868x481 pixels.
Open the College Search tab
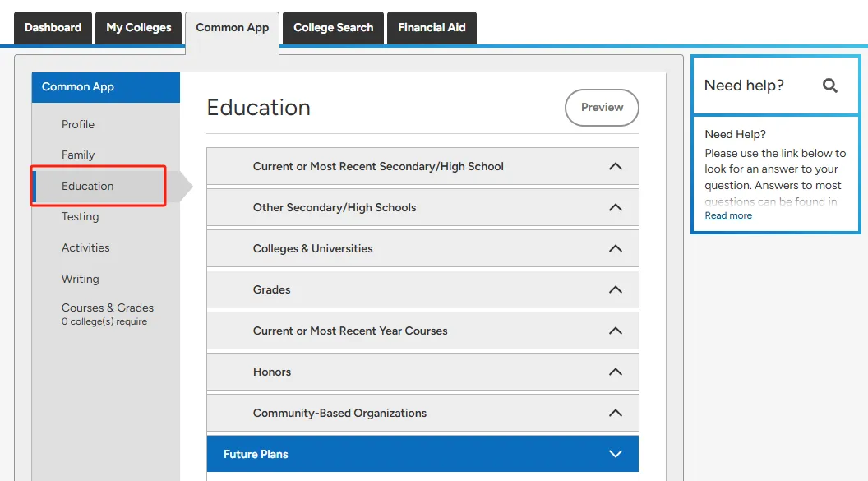(333, 28)
